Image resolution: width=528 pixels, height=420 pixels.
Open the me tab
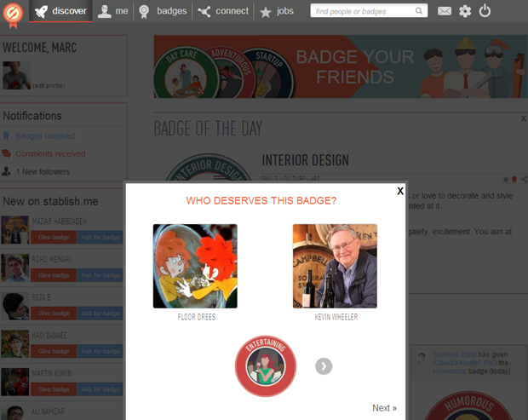click(112, 11)
